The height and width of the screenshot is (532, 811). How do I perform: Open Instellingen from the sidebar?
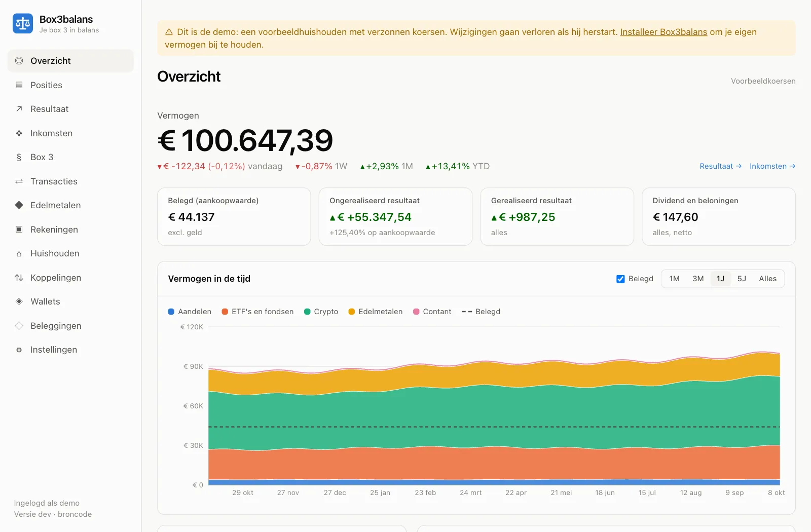(71, 350)
